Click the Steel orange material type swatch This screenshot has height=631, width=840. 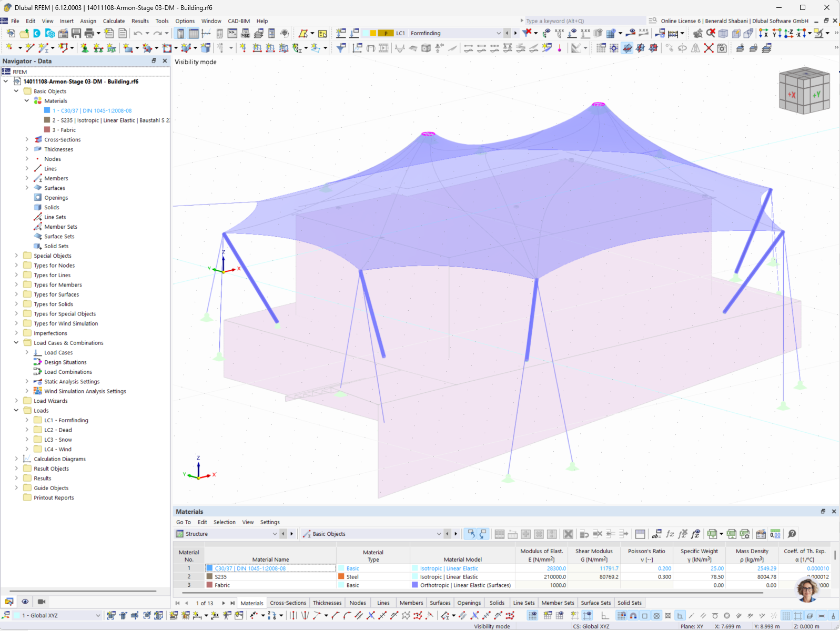click(341, 577)
